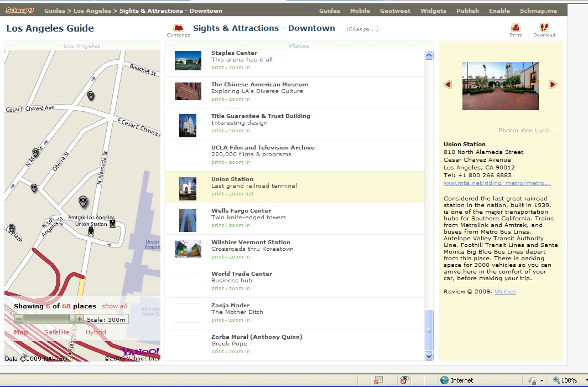
Task: Open the Chinese American Museum thumbnail
Action: (x=188, y=91)
